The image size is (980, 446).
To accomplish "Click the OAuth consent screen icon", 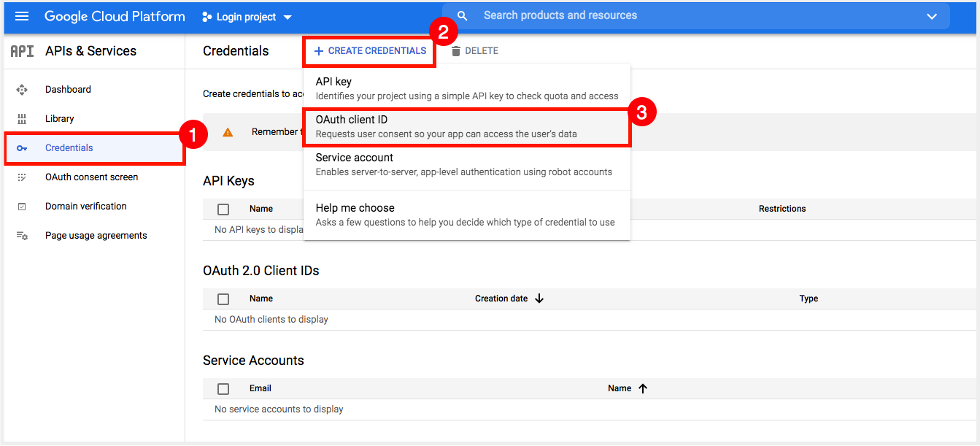I will click(x=22, y=177).
